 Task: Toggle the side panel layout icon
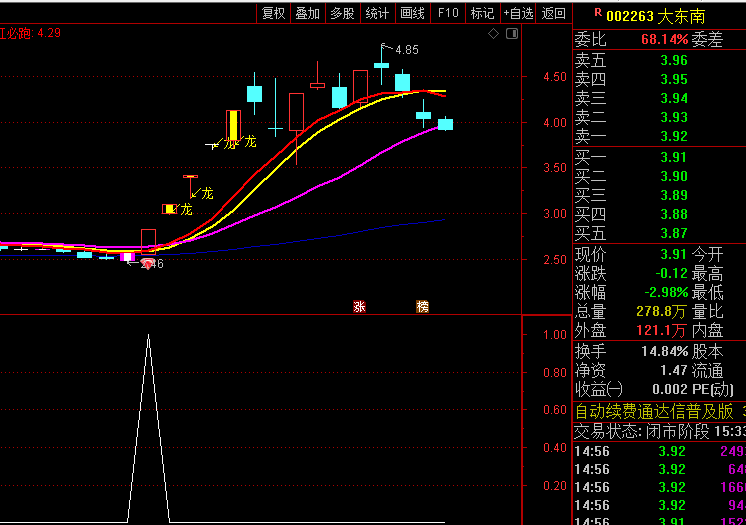[512, 34]
